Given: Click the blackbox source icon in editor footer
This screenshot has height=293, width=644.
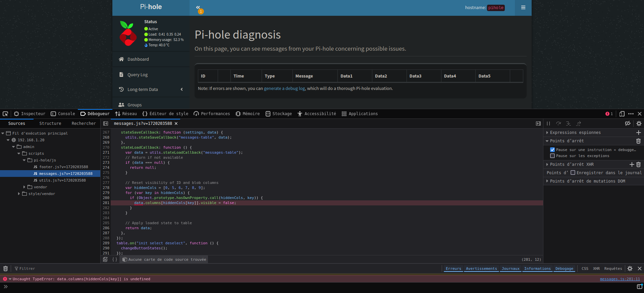Looking at the screenshot, I should 105,259.
